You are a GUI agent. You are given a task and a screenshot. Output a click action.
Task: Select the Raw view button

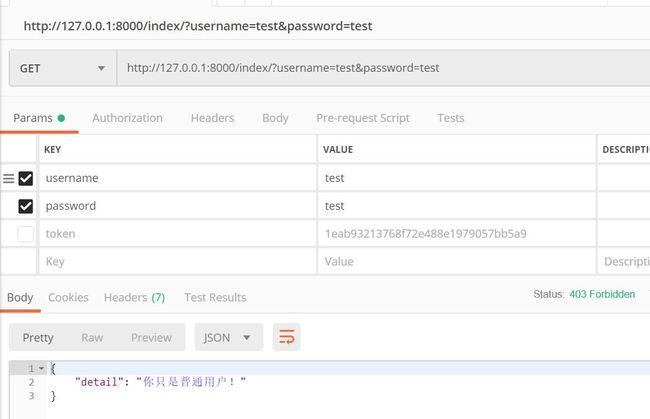pos(92,337)
